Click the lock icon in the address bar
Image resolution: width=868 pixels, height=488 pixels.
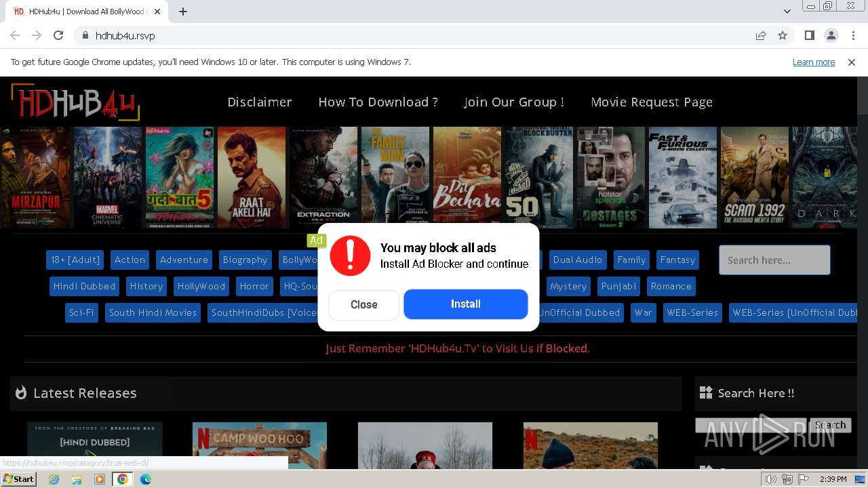[85, 35]
